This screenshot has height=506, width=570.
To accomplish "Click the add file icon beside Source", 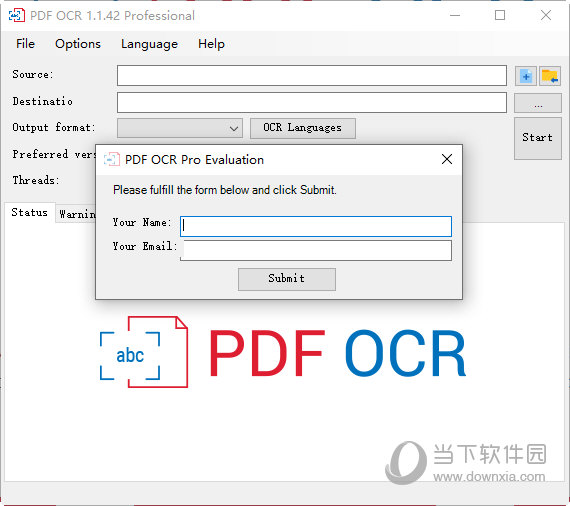I will coord(526,76).
